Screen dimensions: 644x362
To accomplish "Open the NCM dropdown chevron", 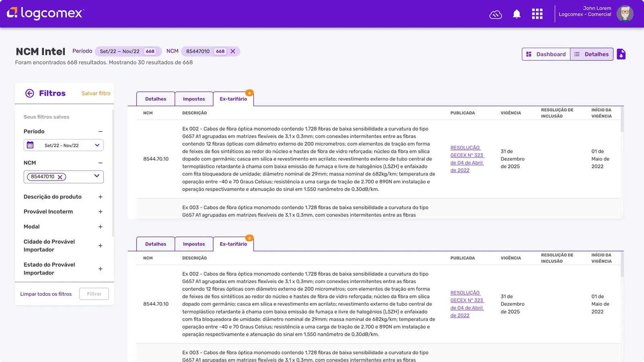I will 96,176.
